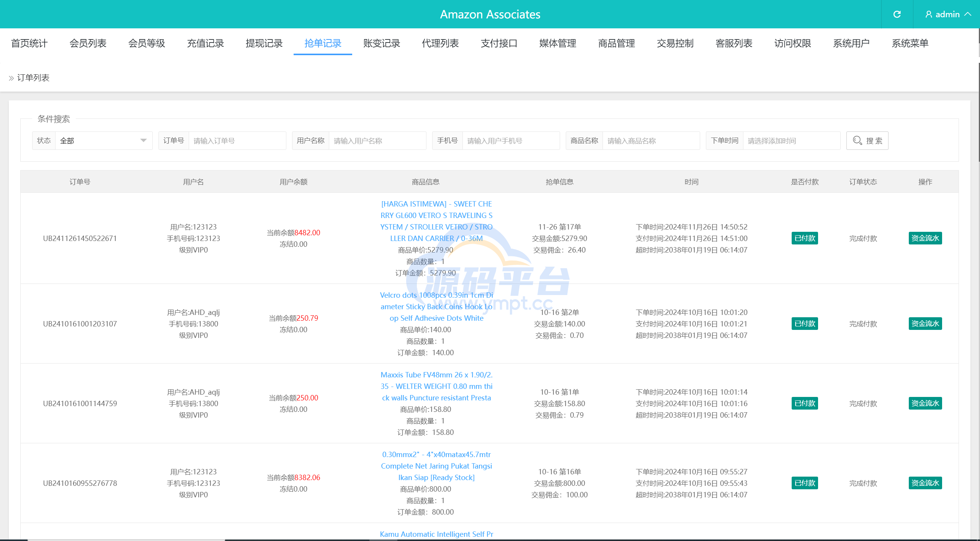This screenshot has width=980, height=541.
Task: Click the magnifier icon in search button
Action: point(857,141)
